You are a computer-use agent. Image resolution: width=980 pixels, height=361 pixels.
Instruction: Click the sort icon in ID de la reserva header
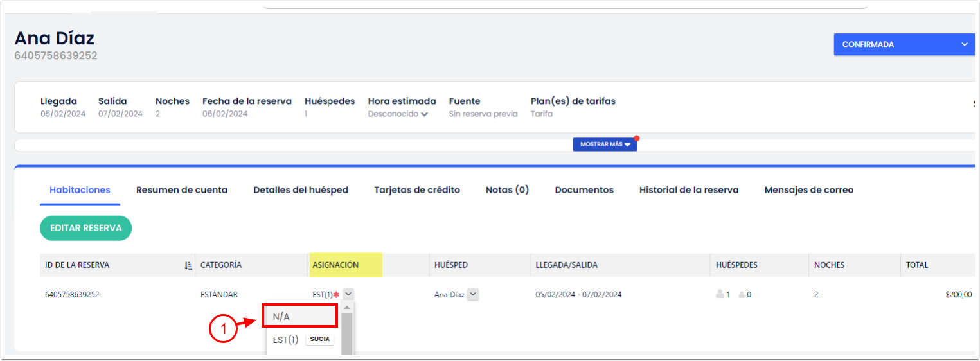[188, 265]
